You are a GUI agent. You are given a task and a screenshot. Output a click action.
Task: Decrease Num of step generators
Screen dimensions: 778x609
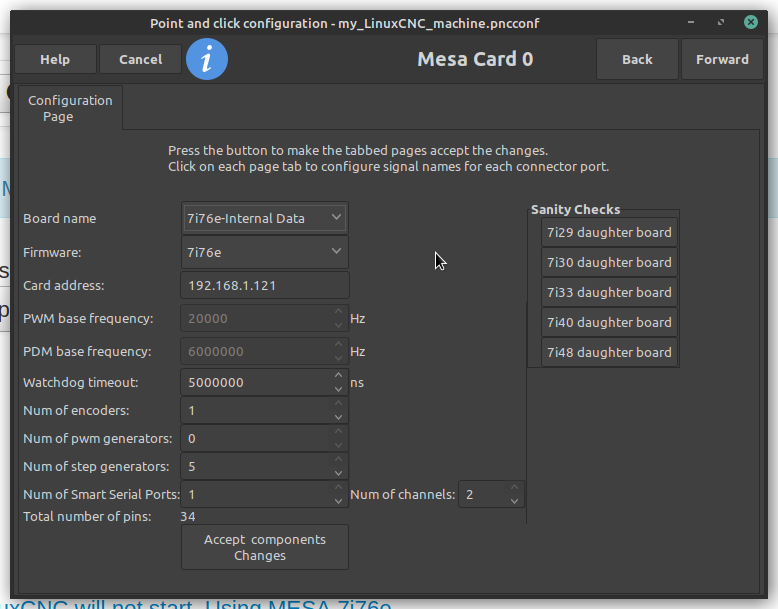pos(338,474)
